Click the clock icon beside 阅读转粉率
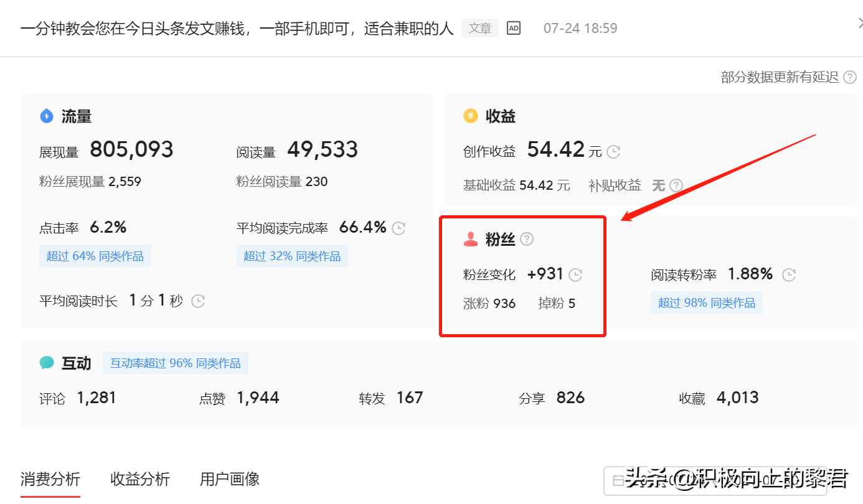 coord(788,274)
